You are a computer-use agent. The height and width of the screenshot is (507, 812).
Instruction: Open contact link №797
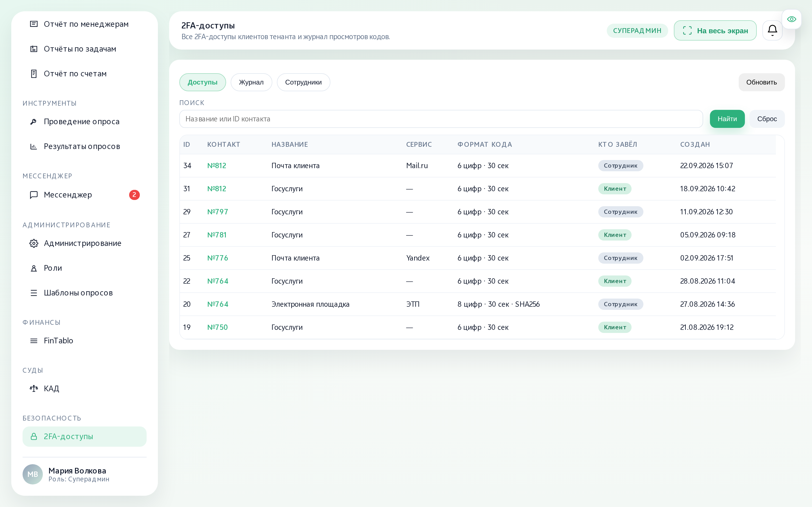point(217,212)
